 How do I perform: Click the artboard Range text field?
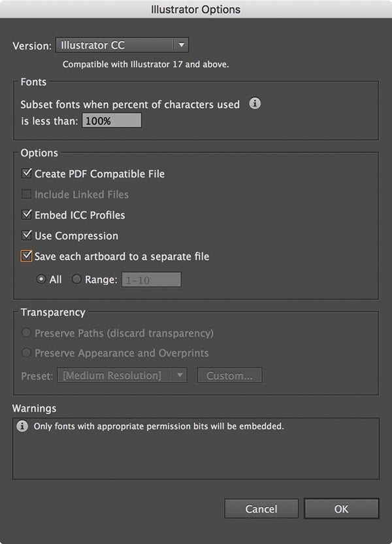(x=151, y=279)
